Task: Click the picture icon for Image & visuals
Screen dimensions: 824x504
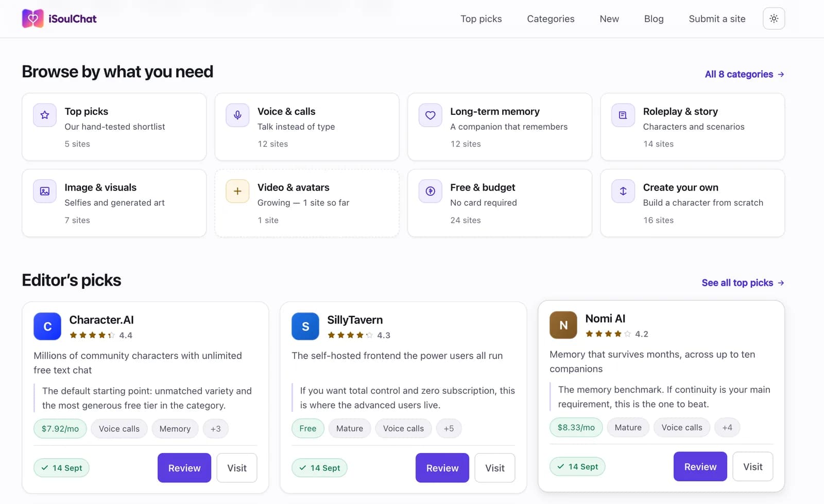Action: (x=45, y=191)
